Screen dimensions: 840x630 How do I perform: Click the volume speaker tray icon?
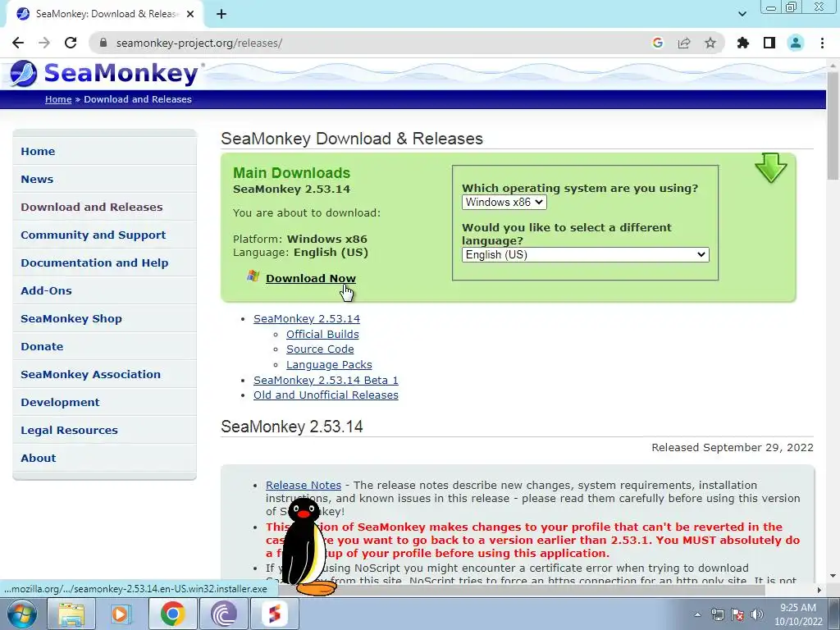pyautogui.click(x=756, y=614)
